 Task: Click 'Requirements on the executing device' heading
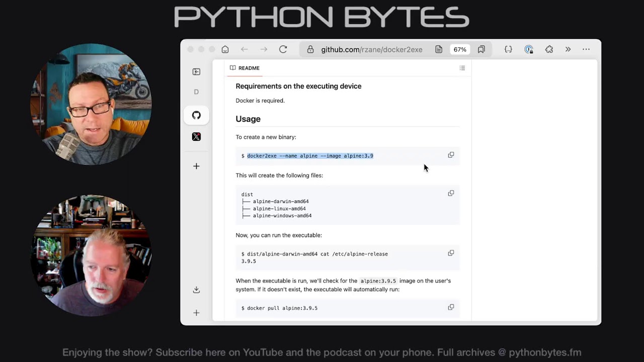(298, 86)
